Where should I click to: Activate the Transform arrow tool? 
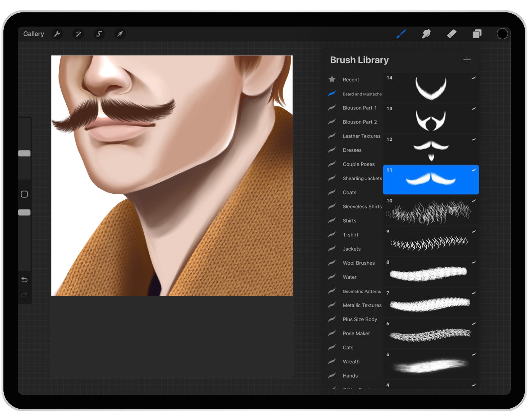pyautogui.click(x=120, y=34)
